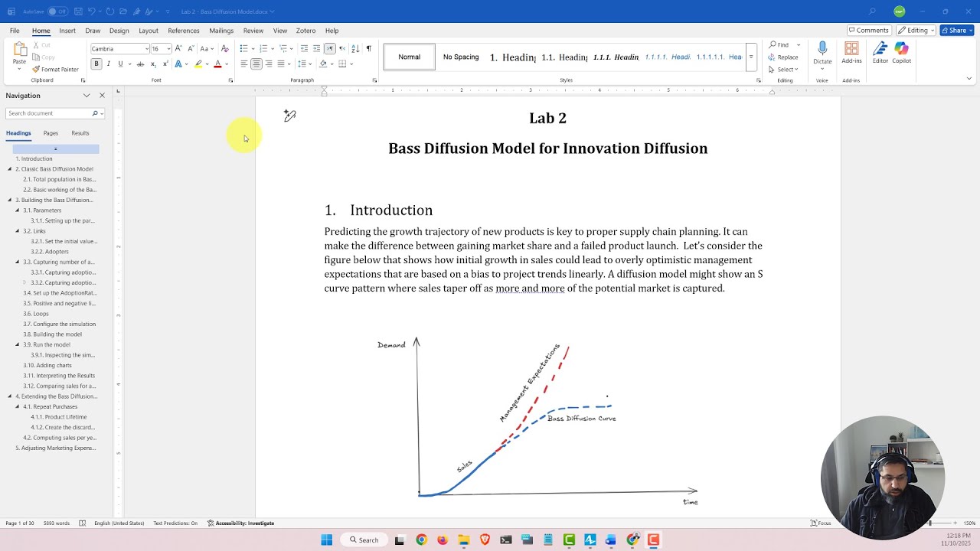Click font color red swatch
Image resolution: width=980 pixels, height=551 pixels.
pos(217,64)
